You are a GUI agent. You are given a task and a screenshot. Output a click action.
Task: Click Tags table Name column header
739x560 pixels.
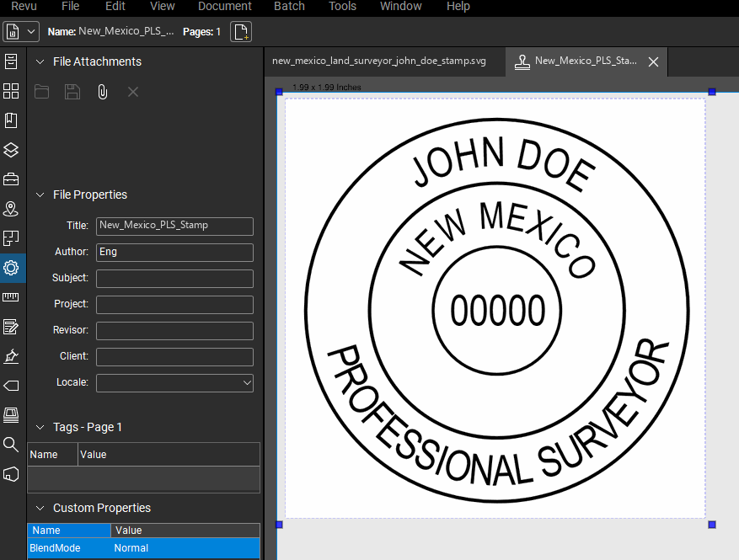[x=52, y=455]
